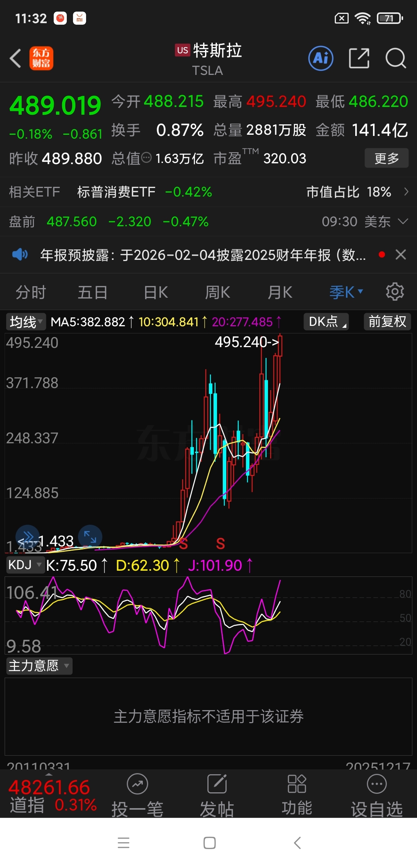The height and width of the screenshot is (868, 417).
Task: Switch to 月K chart tab
Action: coord(280,292)
